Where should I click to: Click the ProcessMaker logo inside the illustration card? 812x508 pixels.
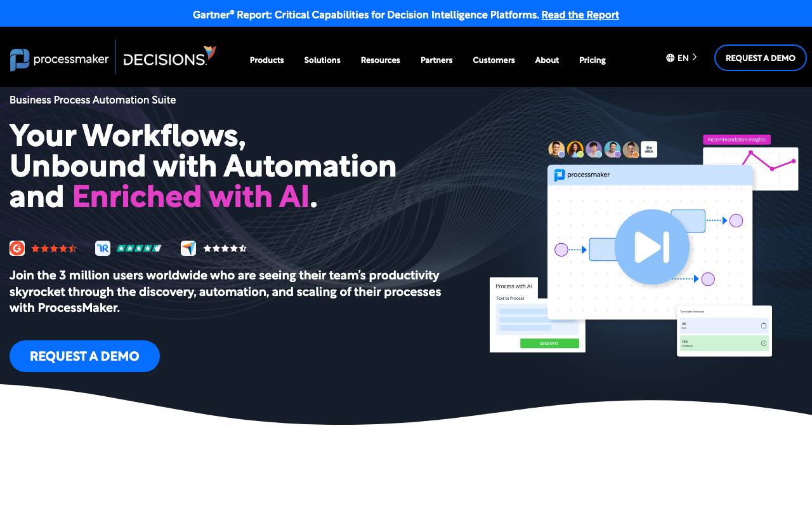(582, 175)
